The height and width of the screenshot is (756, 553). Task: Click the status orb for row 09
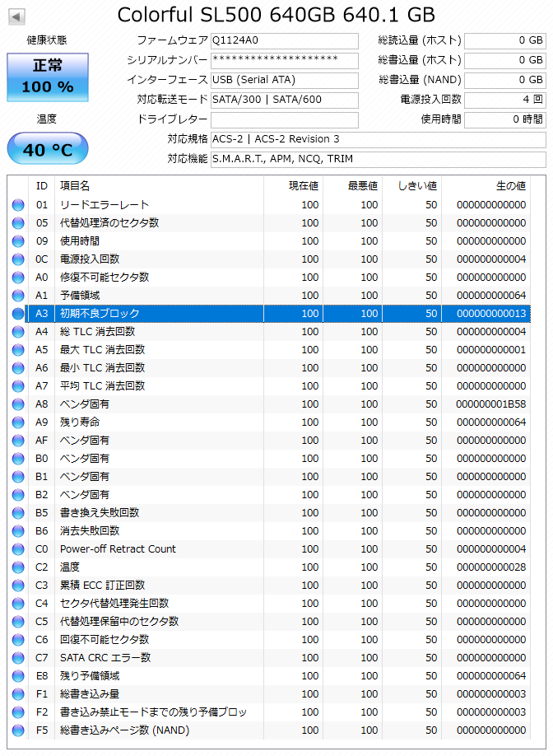(18, 241)
